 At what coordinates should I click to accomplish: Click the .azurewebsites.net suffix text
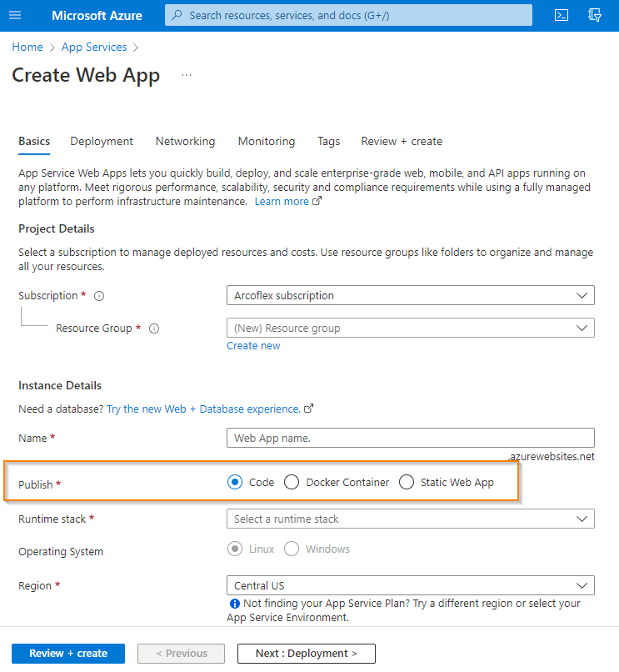[x=552, y=456]
